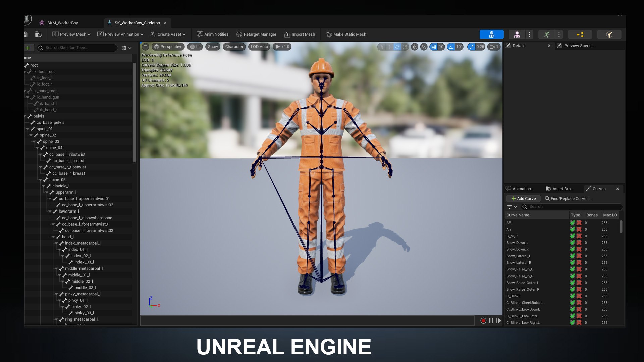Viewport: 644px width, 362px height.
Task: Open animation mode options menu
Action: click(x=559, y=34)
